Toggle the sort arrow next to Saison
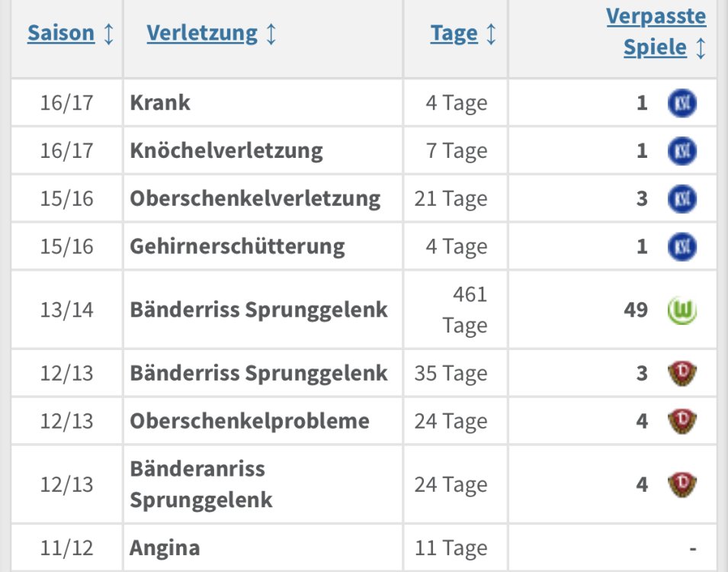Viewport: 728px width, 572px height. pos(108,34)
